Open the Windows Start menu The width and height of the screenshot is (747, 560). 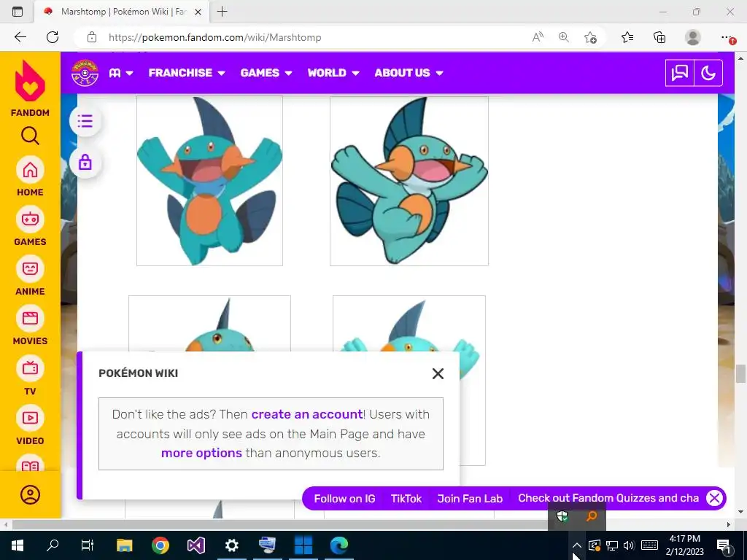point(18,545)
